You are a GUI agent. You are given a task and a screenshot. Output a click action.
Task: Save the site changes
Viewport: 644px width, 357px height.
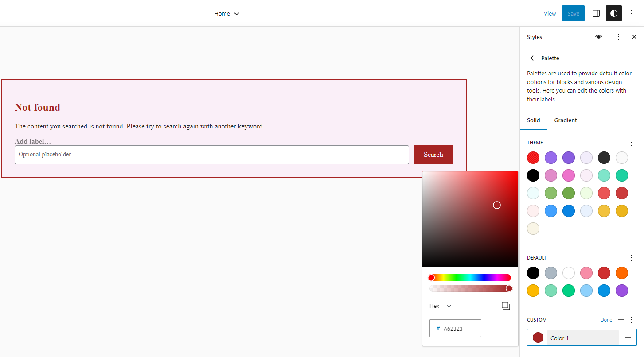tap(573, 13)
